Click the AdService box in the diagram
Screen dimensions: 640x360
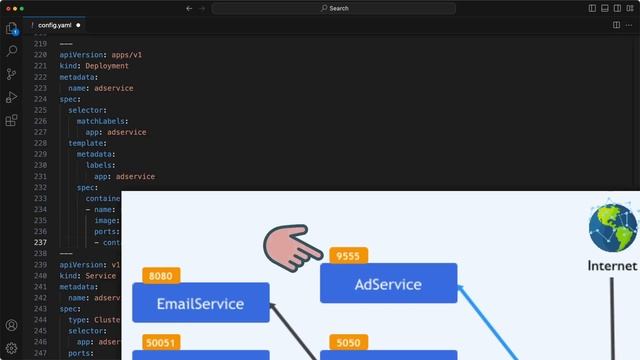click(x=389, y=283)
